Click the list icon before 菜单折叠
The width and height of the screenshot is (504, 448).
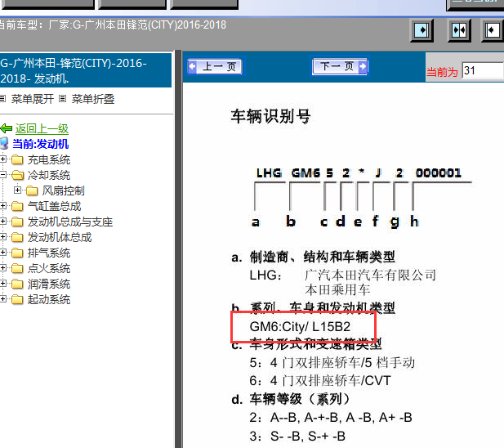pos(63,98)
